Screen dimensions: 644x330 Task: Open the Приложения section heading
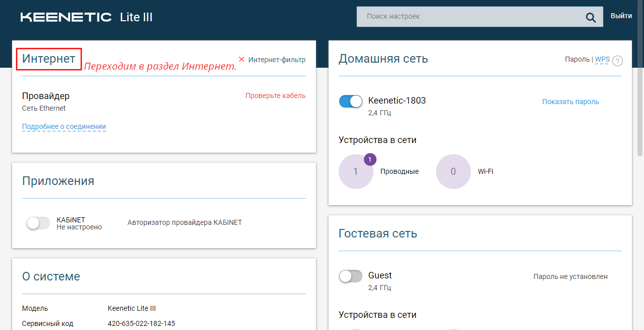pyautogui.click(x=58, y=181)
